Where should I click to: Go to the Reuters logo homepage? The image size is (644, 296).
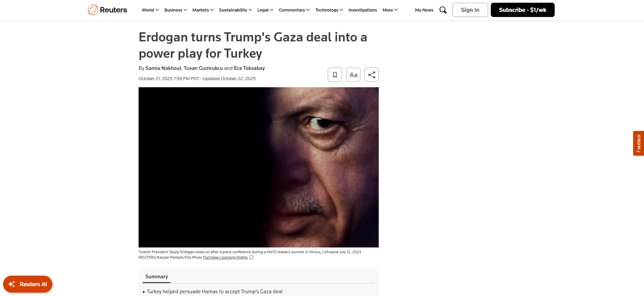point(107,10)
